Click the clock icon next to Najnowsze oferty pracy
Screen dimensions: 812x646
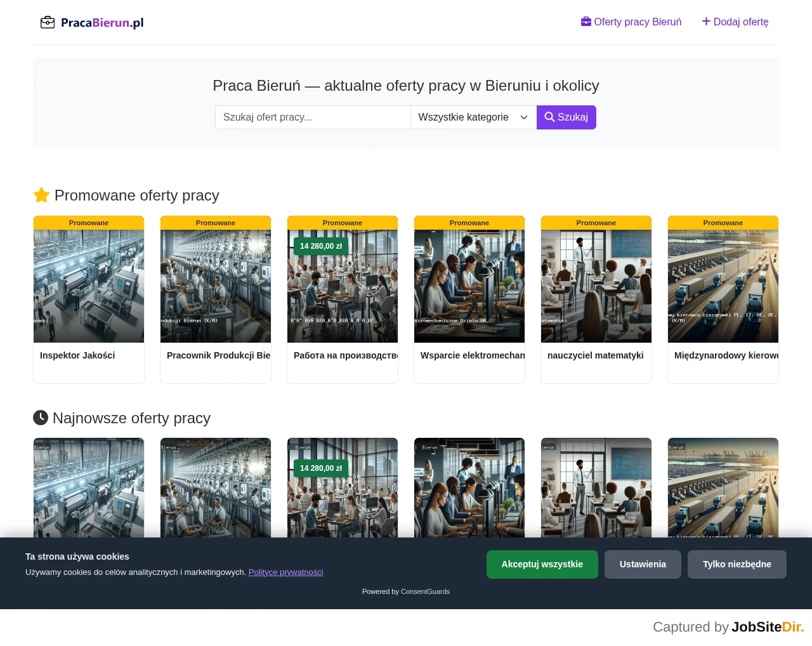pyautogui.click(x=41, y=418)
